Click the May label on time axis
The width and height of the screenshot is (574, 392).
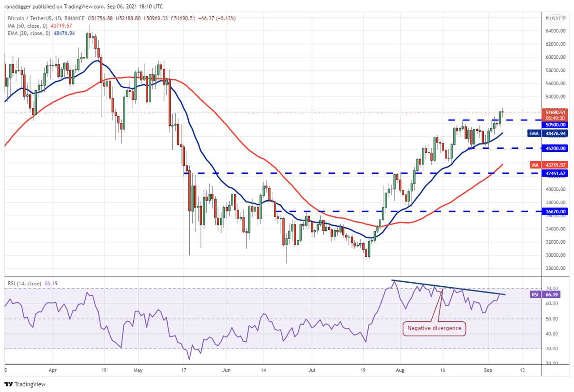coord(138,371)
